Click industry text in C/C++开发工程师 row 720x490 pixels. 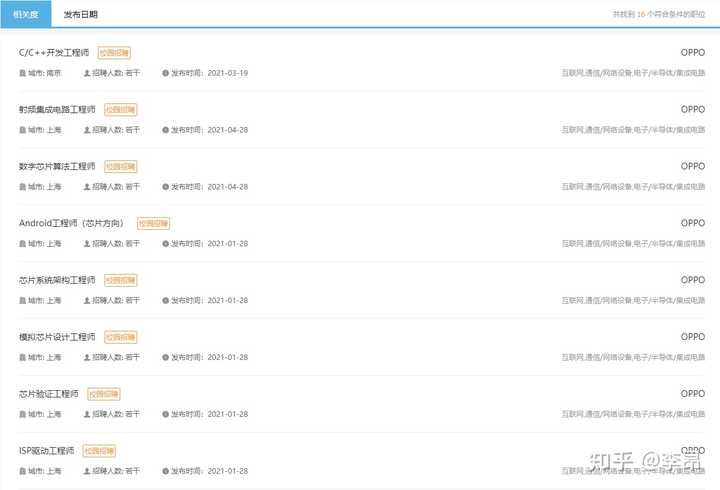(x=633, y=73)
